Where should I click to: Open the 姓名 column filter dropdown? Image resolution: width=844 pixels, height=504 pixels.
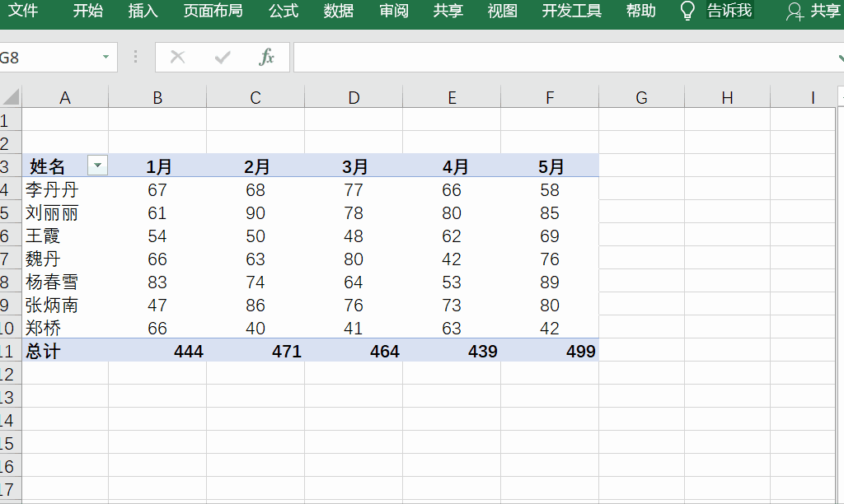point(97,166)
